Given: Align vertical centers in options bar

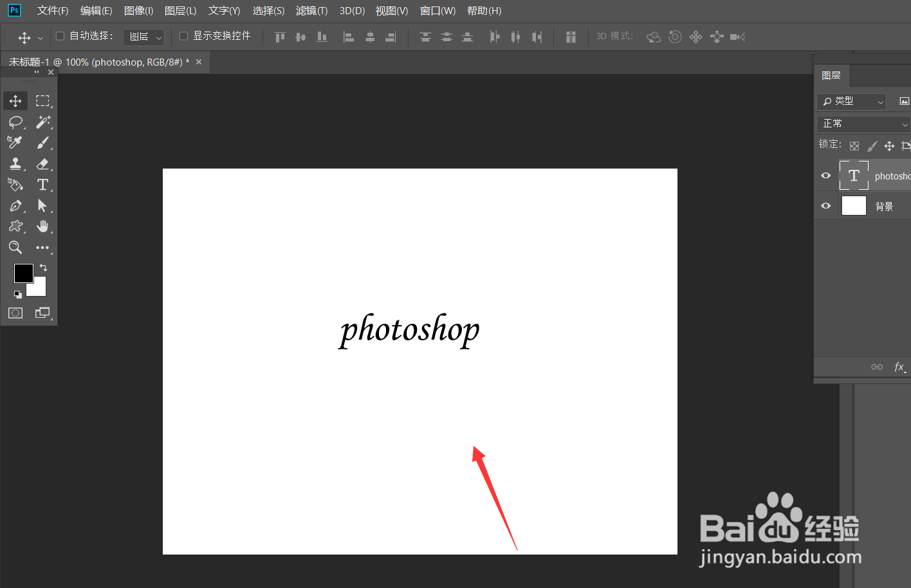Looking at the screenshot, I should pyautogui.click(x=300, y=37).
